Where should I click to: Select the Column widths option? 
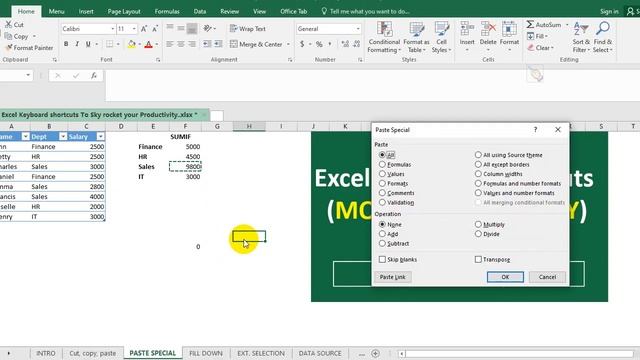click(x=478, y=174)
